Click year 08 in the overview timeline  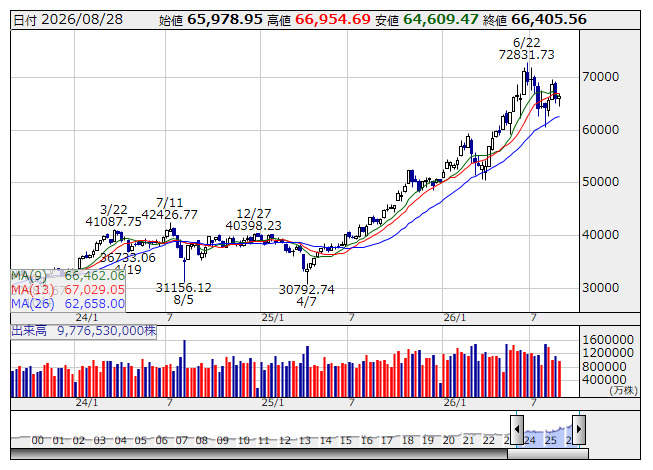(202, 441)
